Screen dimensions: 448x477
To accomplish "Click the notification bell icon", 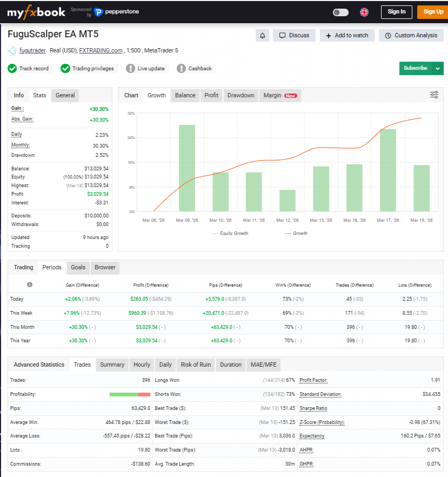I will tap(262, 36).
